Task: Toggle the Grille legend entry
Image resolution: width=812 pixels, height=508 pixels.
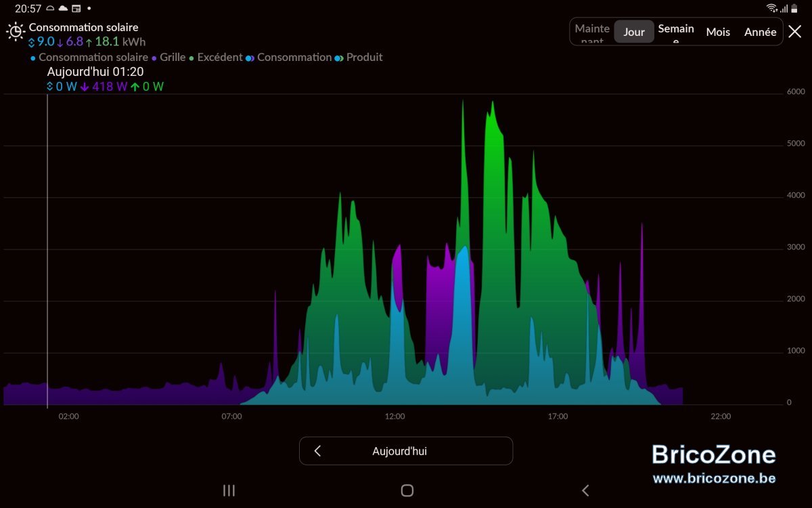Action: [168, 58]
